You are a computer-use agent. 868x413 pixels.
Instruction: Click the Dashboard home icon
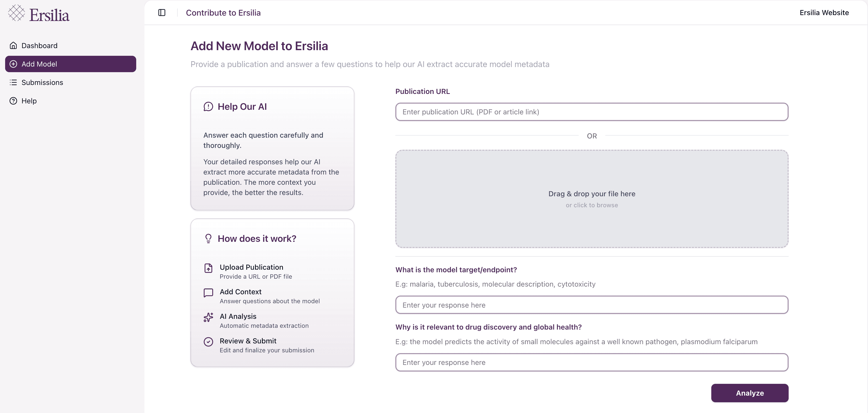(x=14, y=46)
